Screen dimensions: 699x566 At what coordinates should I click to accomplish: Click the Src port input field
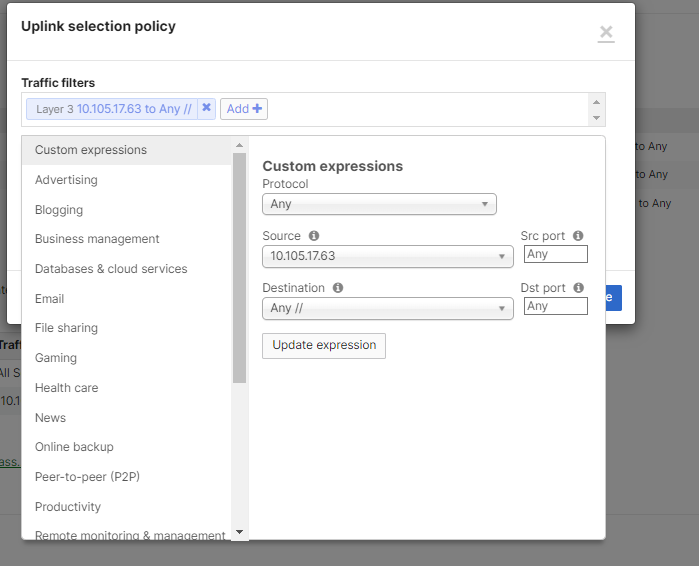point(555,254)
